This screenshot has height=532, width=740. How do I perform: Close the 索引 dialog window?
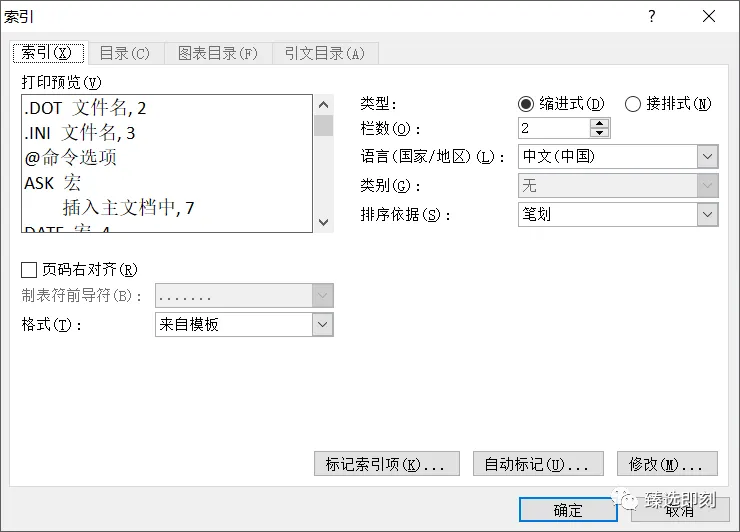tap(708, 17)
